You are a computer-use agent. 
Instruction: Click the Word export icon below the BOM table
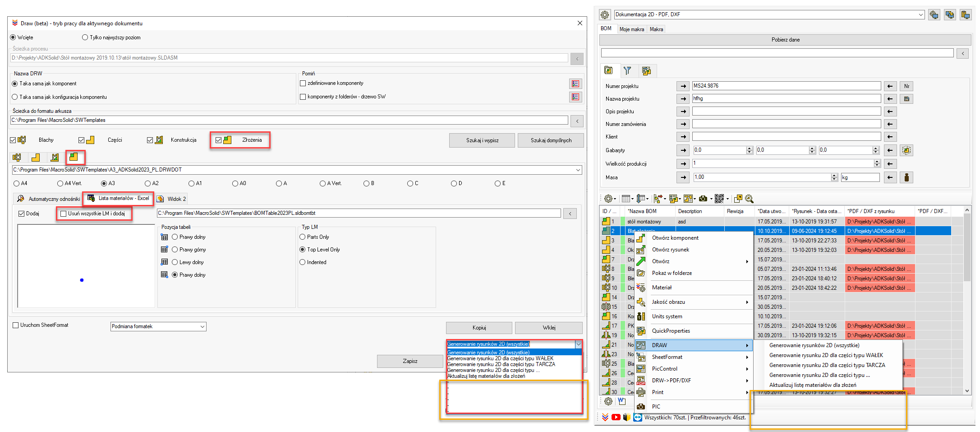[x=622, y=401]
